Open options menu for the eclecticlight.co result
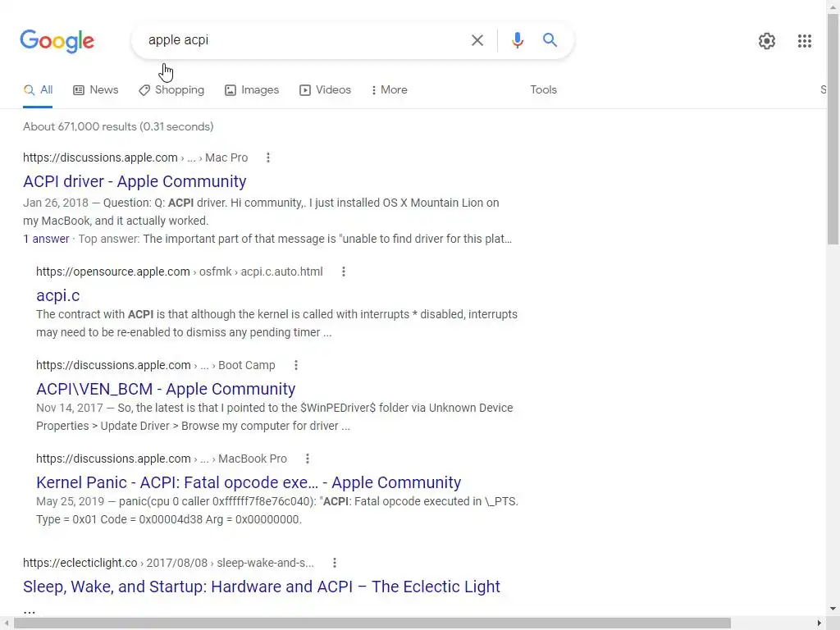 click(335, 563)
